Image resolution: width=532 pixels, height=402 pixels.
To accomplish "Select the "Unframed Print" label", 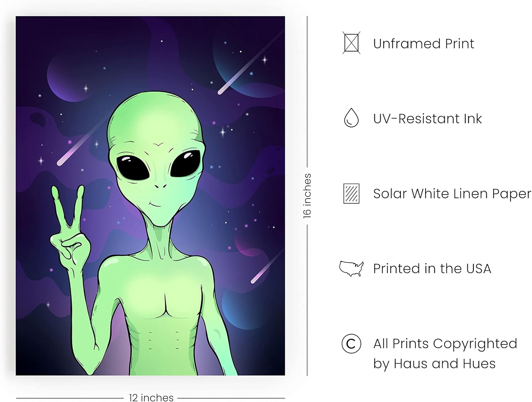I will [423, 44].
